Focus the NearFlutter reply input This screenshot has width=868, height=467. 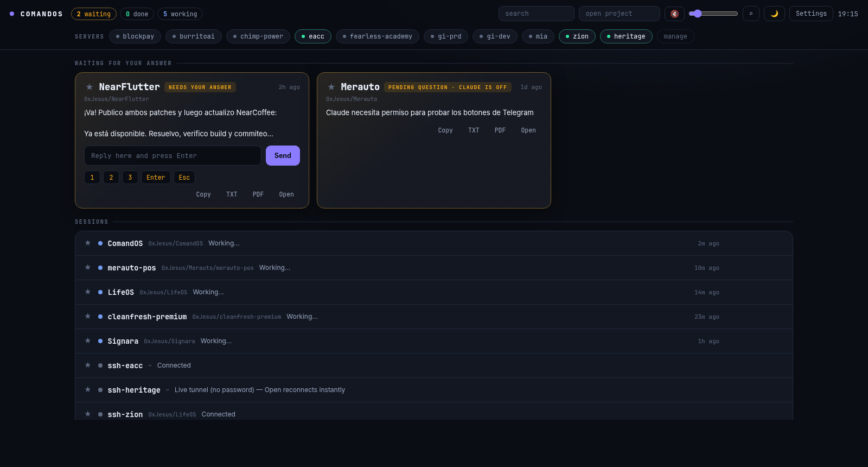click(x=173, y=155)
